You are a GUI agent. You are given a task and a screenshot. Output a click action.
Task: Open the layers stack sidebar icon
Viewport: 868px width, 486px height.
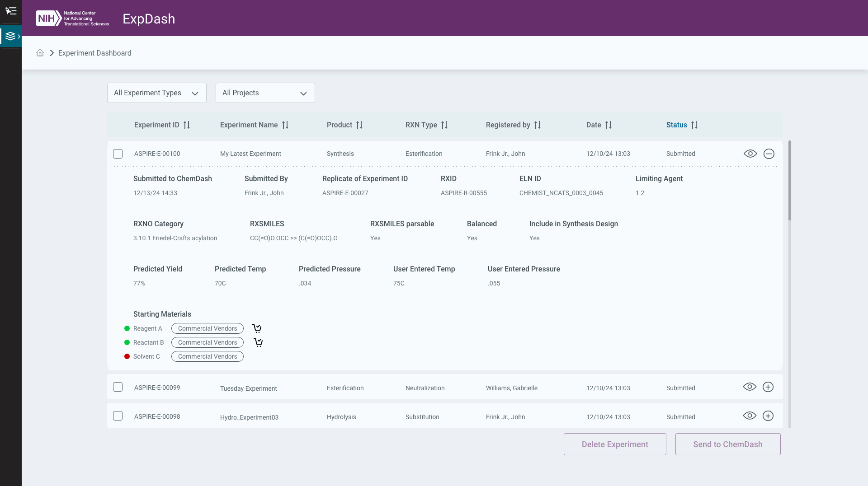tap(11, 36)
